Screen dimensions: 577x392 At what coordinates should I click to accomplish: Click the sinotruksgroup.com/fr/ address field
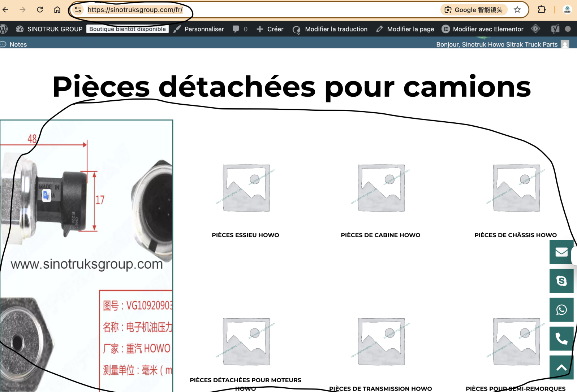click(x=135, y=10)
